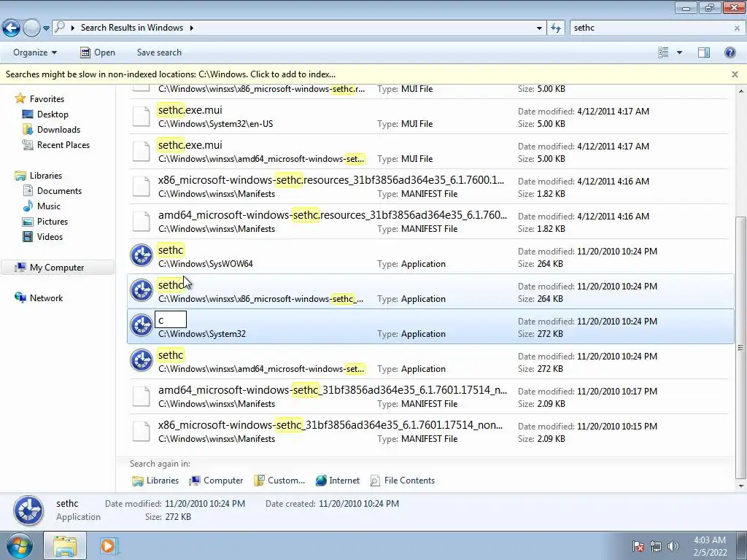Click the scrollbar down arrow
The height and width of the screenshot is (560, 747).
click(740, 486)
